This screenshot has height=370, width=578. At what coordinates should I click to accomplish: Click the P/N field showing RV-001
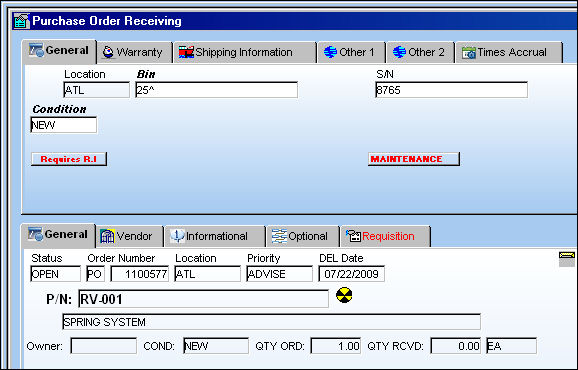click(x=203, y=299)
